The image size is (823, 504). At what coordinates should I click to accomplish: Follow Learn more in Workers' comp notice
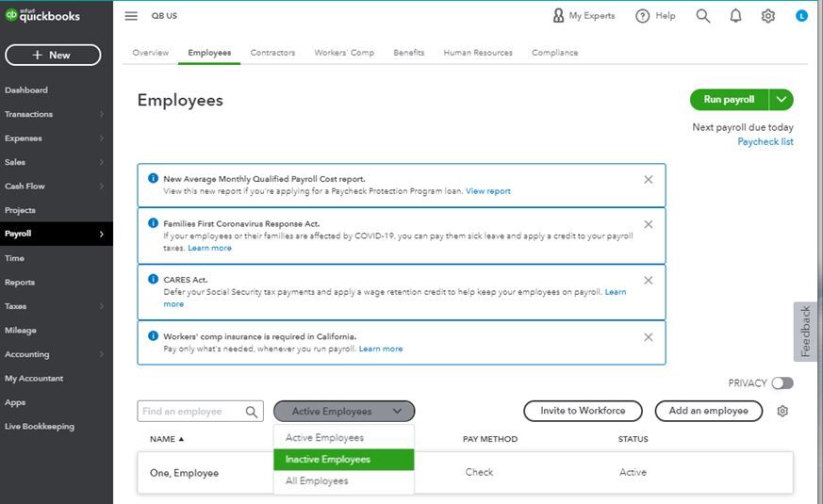[381, 349]
